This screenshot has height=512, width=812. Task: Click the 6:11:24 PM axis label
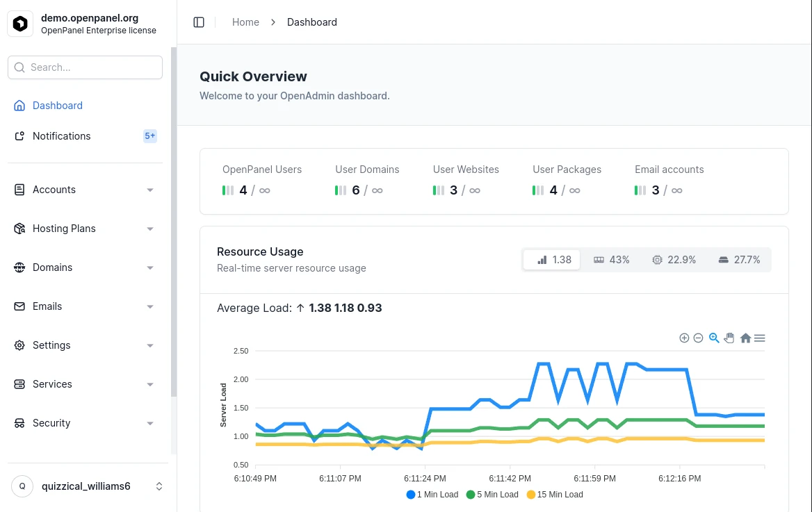[425, 479]
